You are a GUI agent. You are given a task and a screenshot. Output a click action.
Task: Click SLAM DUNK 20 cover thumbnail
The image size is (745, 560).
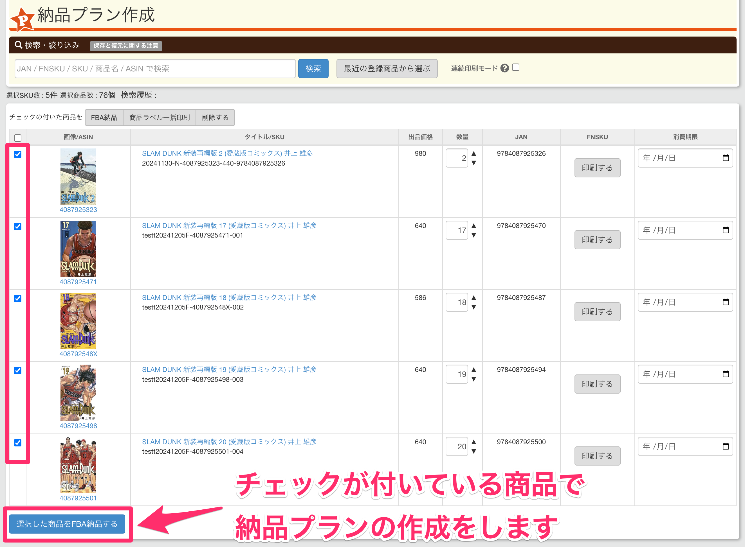point(78,465)
